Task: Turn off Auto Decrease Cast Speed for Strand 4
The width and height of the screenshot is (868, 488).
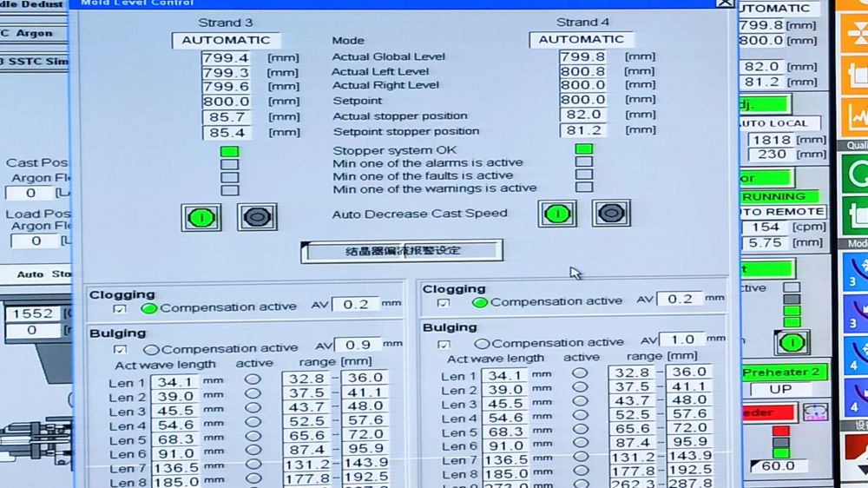Action: coord(611,213)
